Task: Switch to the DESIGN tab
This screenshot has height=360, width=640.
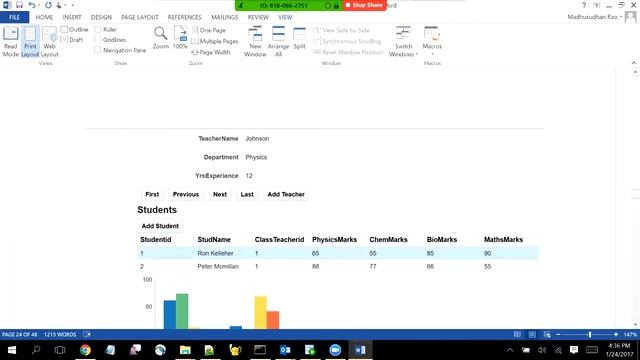Action: (x=101, y=17)
